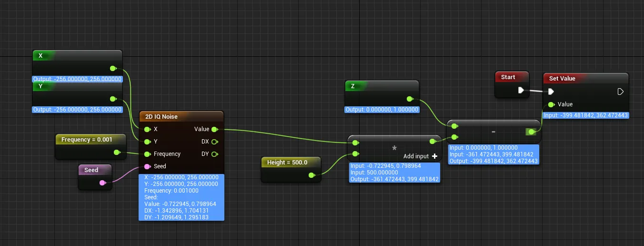Click the DY output pin on noise node

click(214, 154)
